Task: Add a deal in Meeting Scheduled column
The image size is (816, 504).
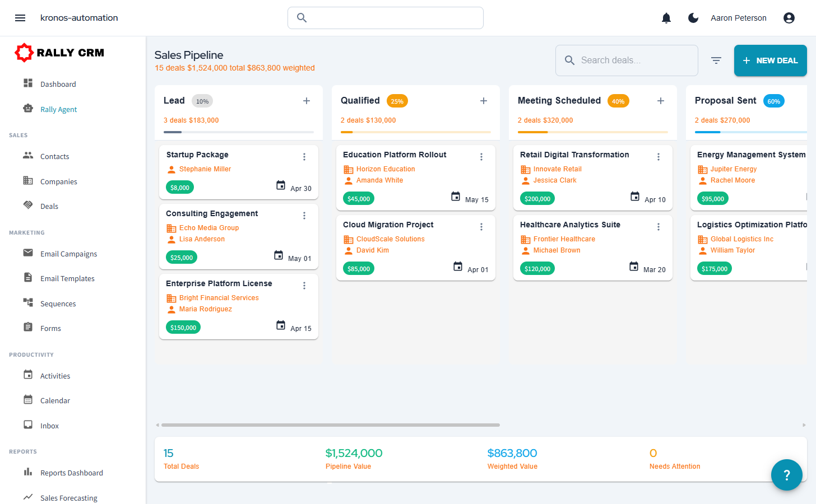Action: point(661,101)
